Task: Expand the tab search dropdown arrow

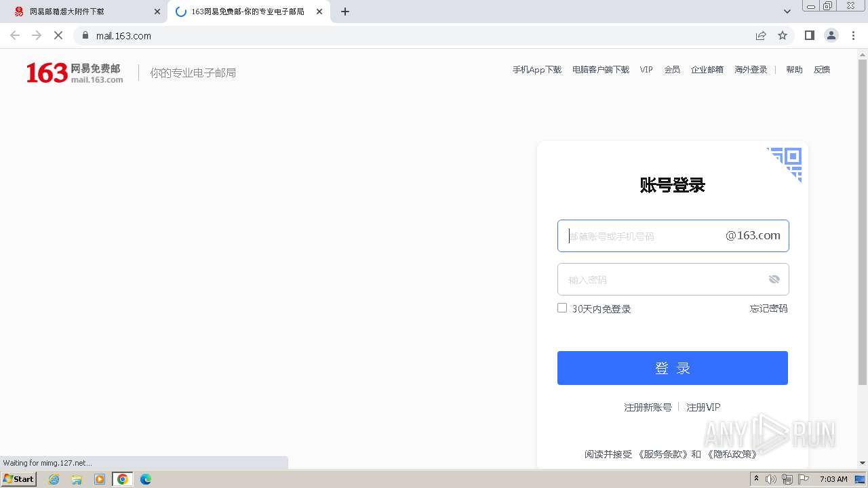Action: [787, 12]
